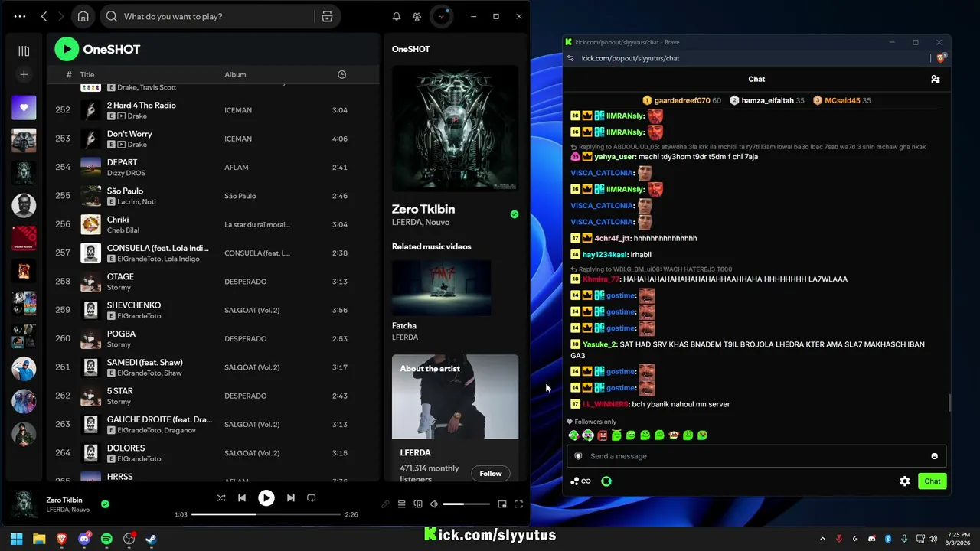The image size is (980, 551).
Task: Open the DESPERADO album link for OTAGE
Action: coord(245,282)
